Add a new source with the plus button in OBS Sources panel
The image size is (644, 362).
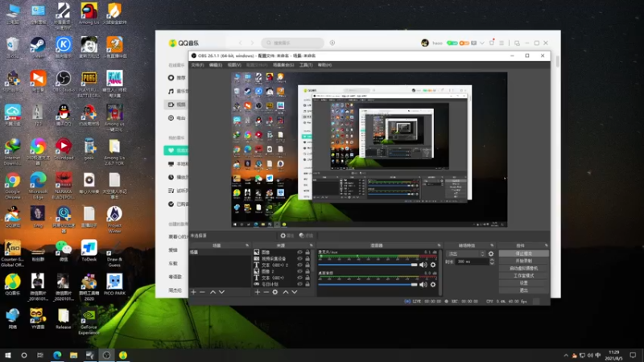257,292
